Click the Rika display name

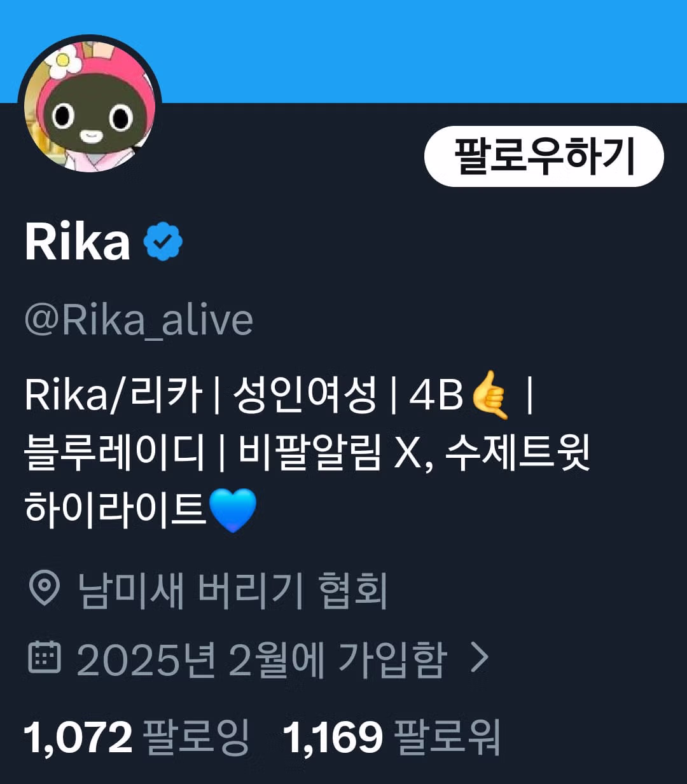[x=78, y=242]
